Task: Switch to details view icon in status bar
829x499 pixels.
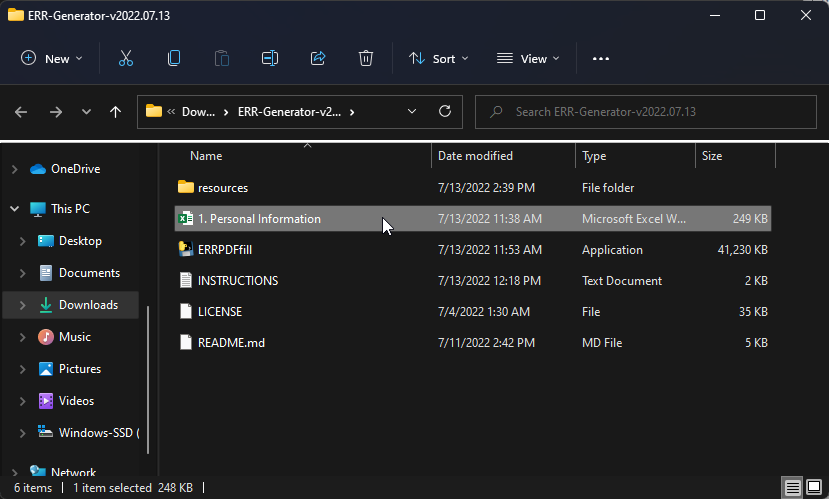Action: 792,487
